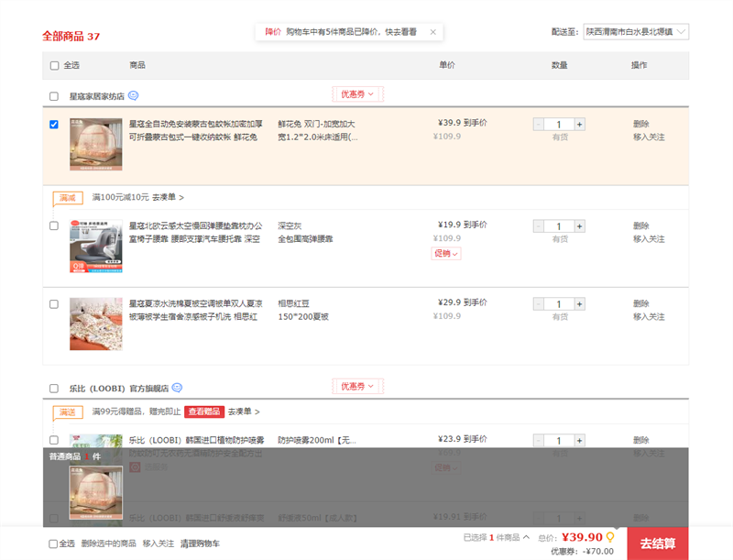Switch to the 全部商品 tab
Viewport: 733px width, 560px height.
tap(71, 37)
